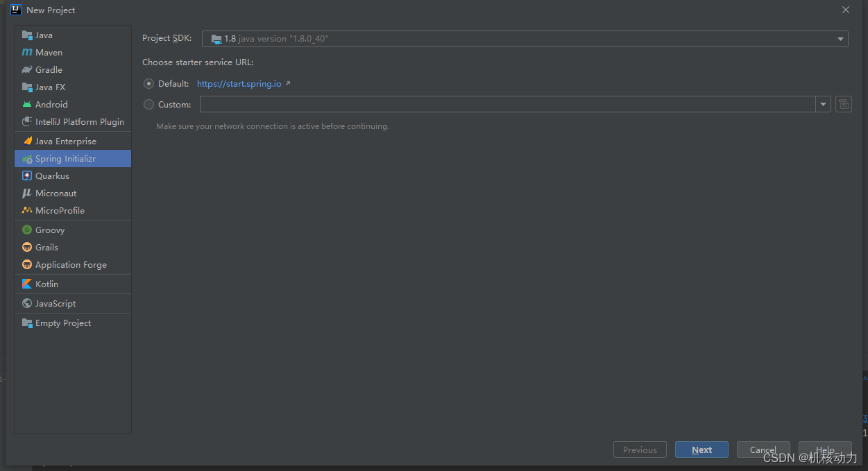The height and width of the screenshot is (471, 868).
Task: Click the JDK folder icon in SDK field
Action: tap(216, 39)
